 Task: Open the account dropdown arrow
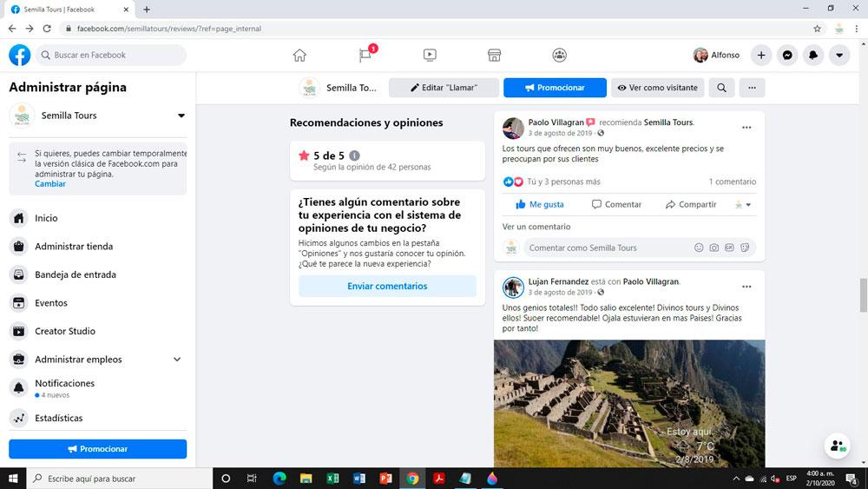coord(839,55)
